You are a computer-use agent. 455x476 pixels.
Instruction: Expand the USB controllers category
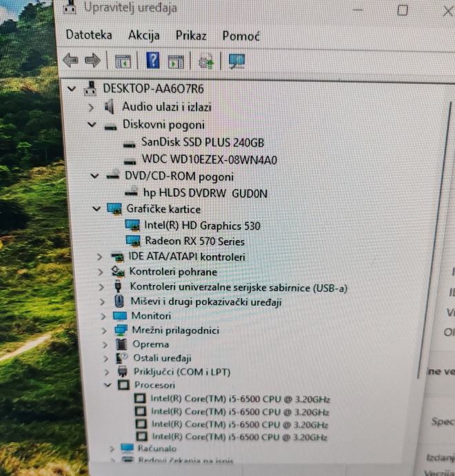pyautogui.click(x=101, y=287)
